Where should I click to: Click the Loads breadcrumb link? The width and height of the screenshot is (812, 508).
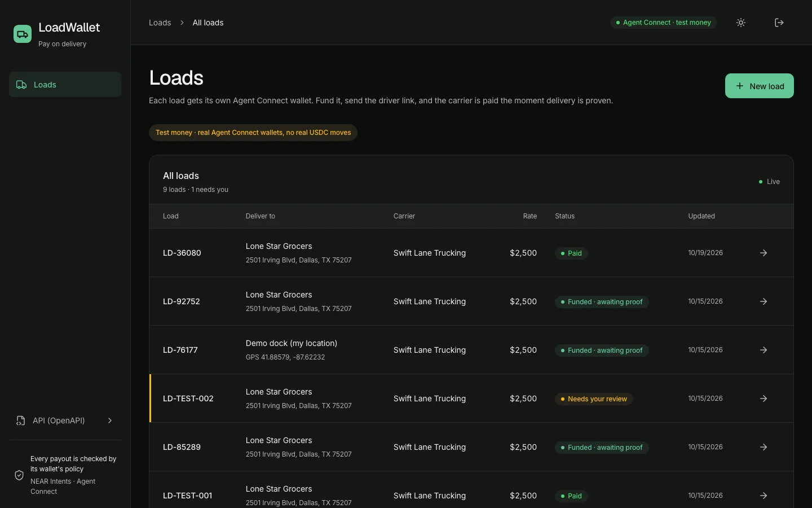coord(160,23)
